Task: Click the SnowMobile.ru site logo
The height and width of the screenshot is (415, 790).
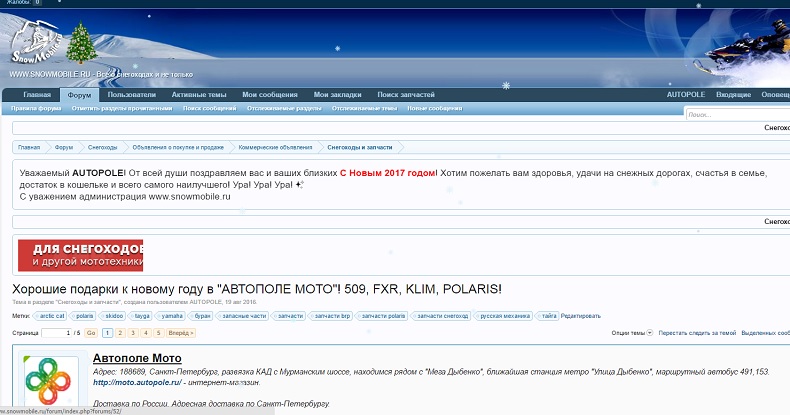Action: (35, 42)
